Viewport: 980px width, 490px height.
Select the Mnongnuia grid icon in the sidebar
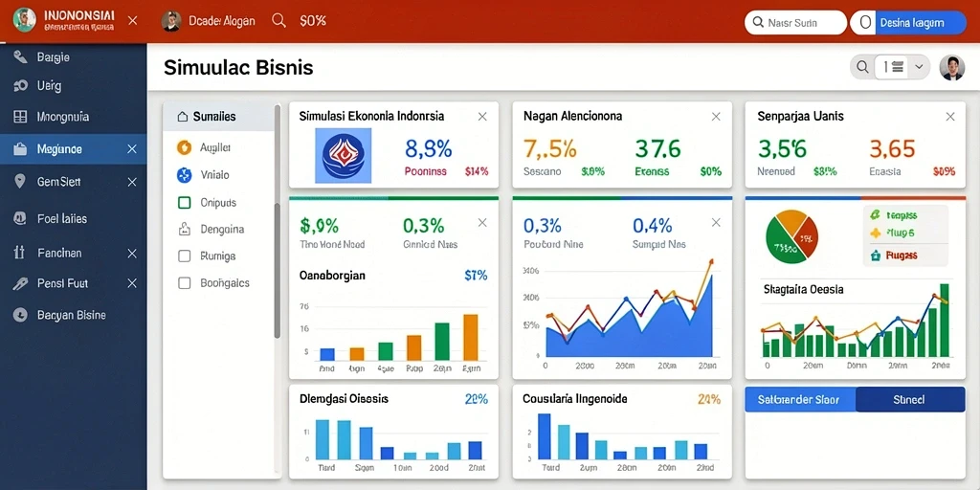click(x=20, y=116)
